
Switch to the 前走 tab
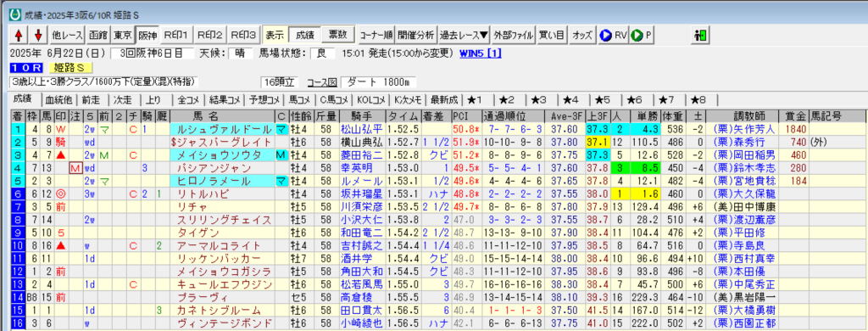pyautogui.click(x=92, y=100)
